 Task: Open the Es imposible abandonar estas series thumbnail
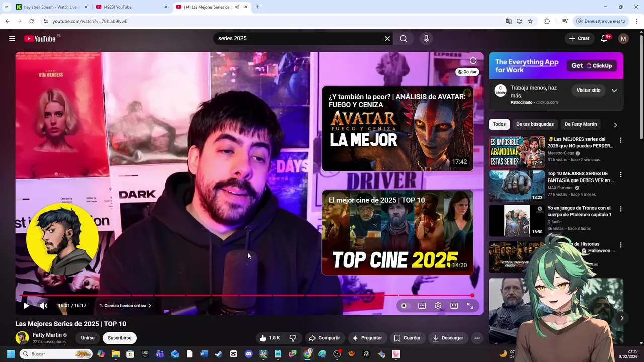(x=517, y=151)
